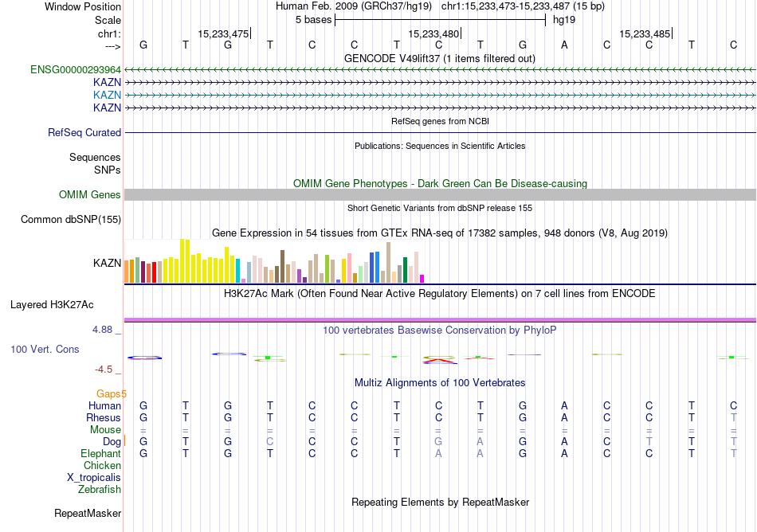Click the hg19 label beside scale bar
The width and height of the screenshot is (757, 532).
click(564, 20)
